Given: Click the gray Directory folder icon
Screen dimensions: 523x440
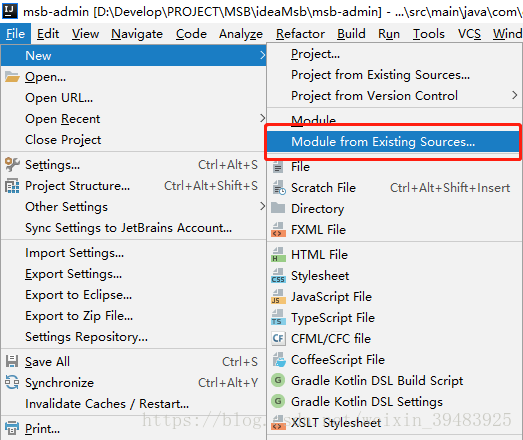Looking at the screenshot, I should (278, 208).
